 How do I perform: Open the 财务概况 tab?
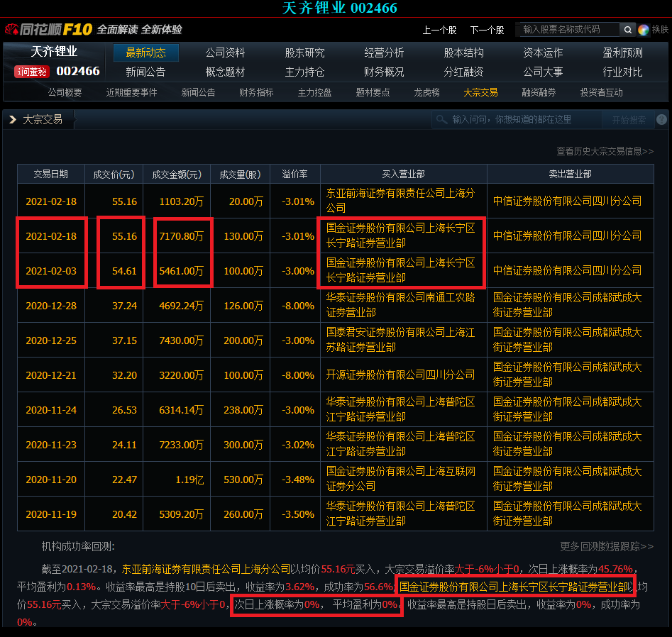pos(384,72)
